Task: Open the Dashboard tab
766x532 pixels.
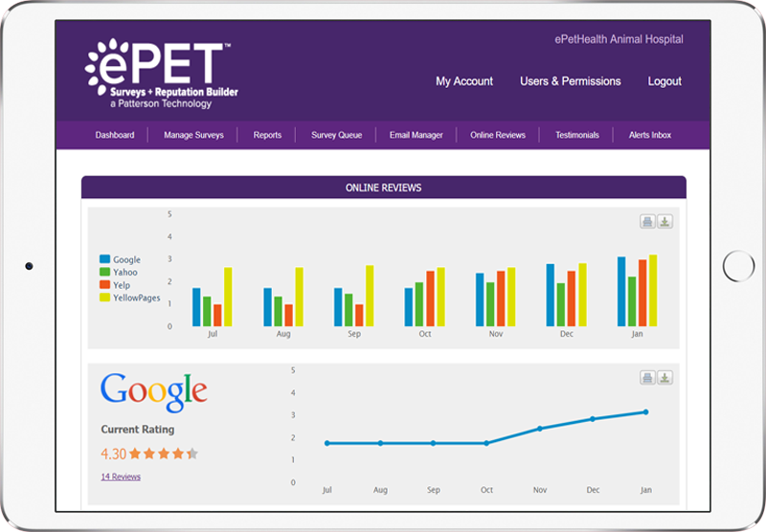Action: click(x=115, y=135)
